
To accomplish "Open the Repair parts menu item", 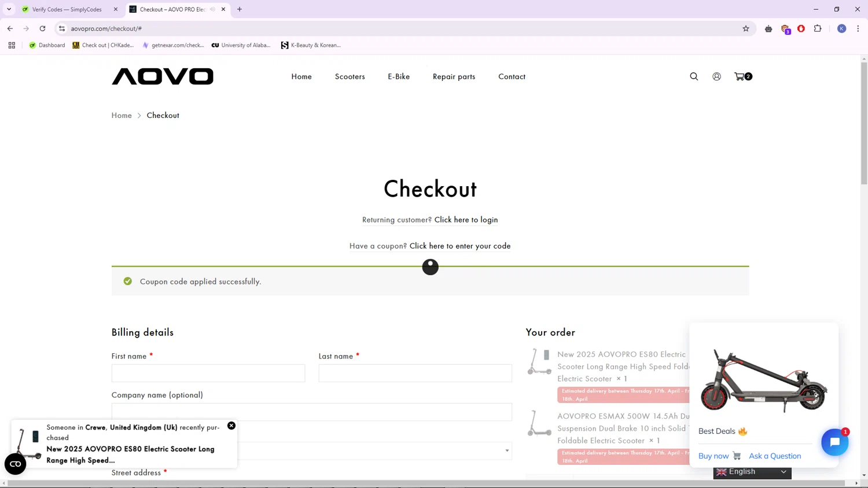I will pyautogui.click(x=454, y=76).
